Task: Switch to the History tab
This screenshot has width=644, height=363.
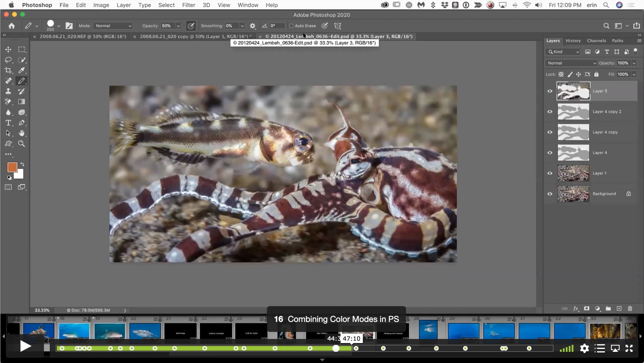Action: (573, 41)
